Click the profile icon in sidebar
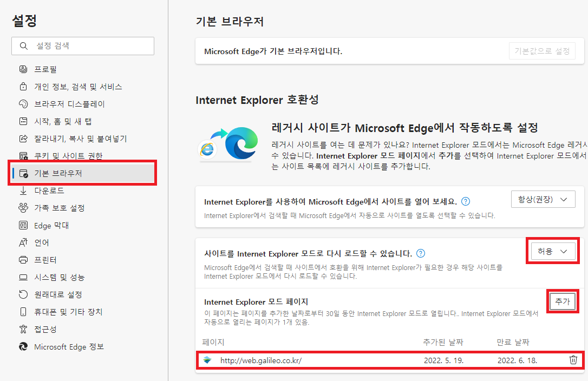This screenshot has width=588, height=381. (23, 69)
